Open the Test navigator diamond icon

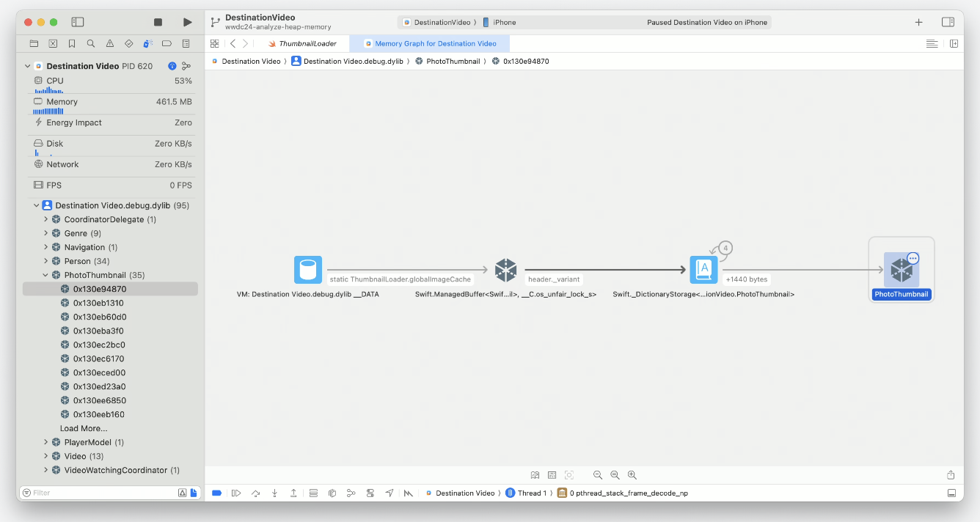(x=129, y=43)
